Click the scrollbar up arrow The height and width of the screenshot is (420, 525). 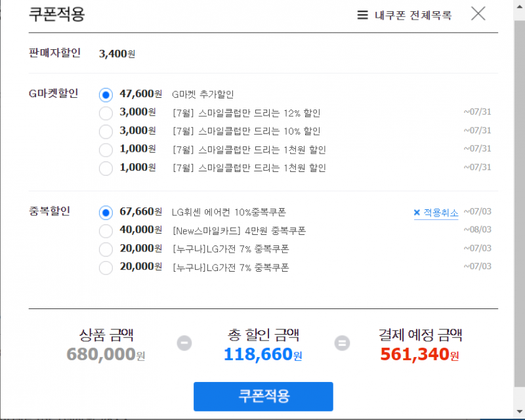(520, 7)
